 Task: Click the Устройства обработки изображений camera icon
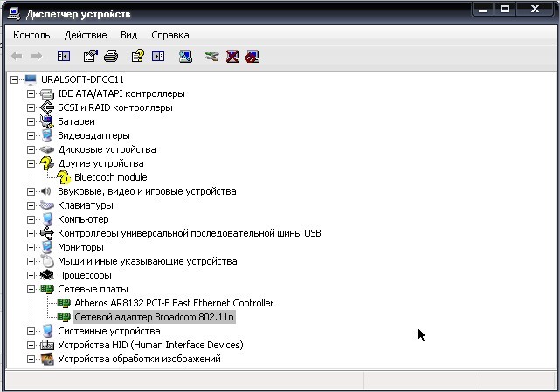pos(47,359)
